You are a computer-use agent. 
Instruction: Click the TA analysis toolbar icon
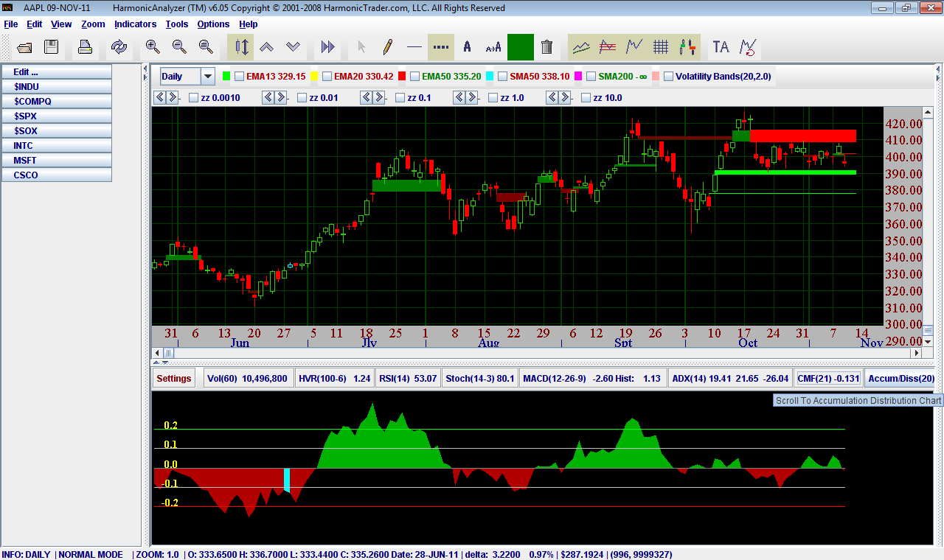click(721, 47)
